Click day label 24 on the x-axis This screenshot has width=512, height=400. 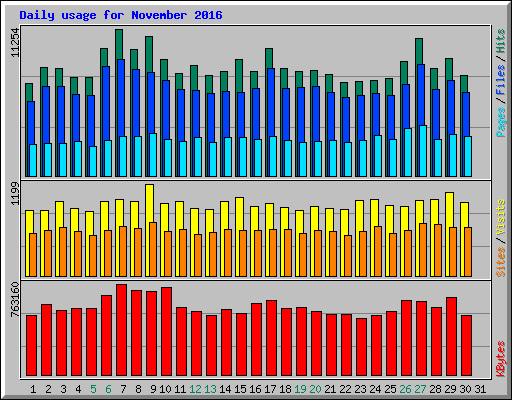tap(375, 389)
